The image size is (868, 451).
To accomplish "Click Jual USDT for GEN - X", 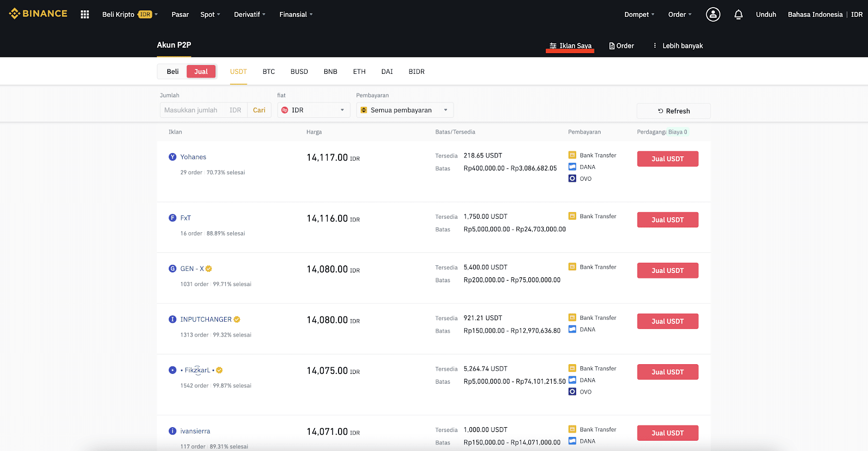I will tap(667, 270).
